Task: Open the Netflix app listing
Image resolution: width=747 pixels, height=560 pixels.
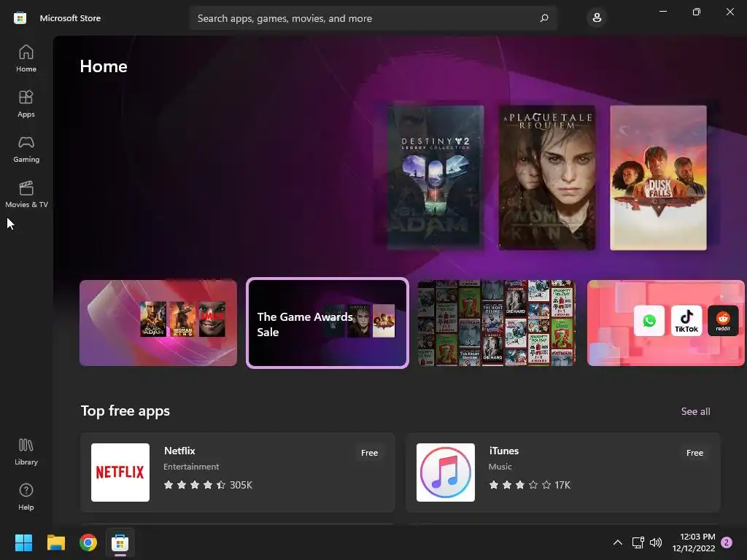Action: tap(238, 472)
